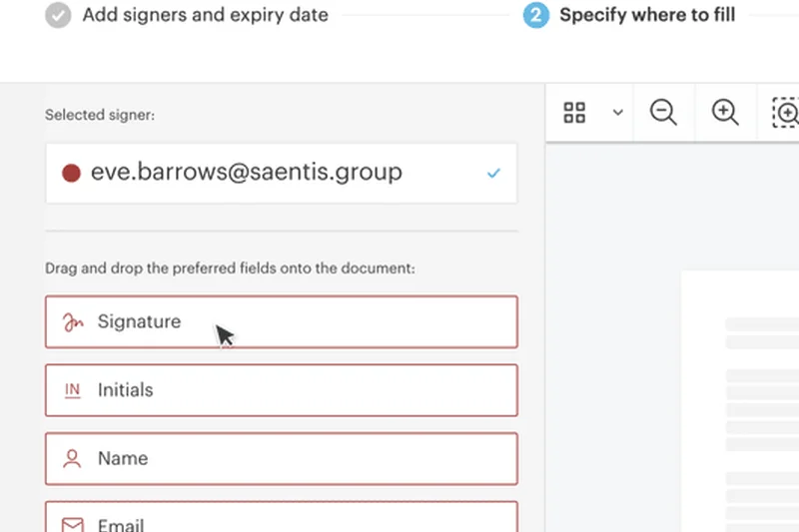Select the "Specify where to fill" step

click(x=647, y=16)
